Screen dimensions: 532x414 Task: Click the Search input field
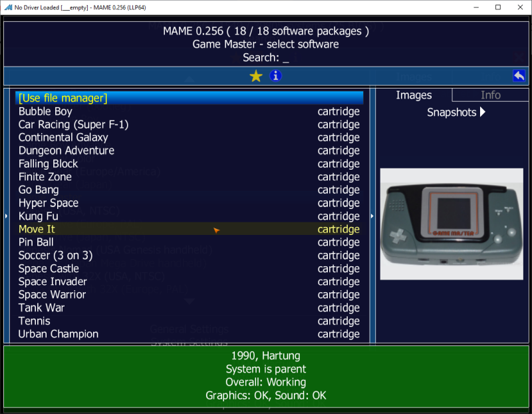point(266,57)
